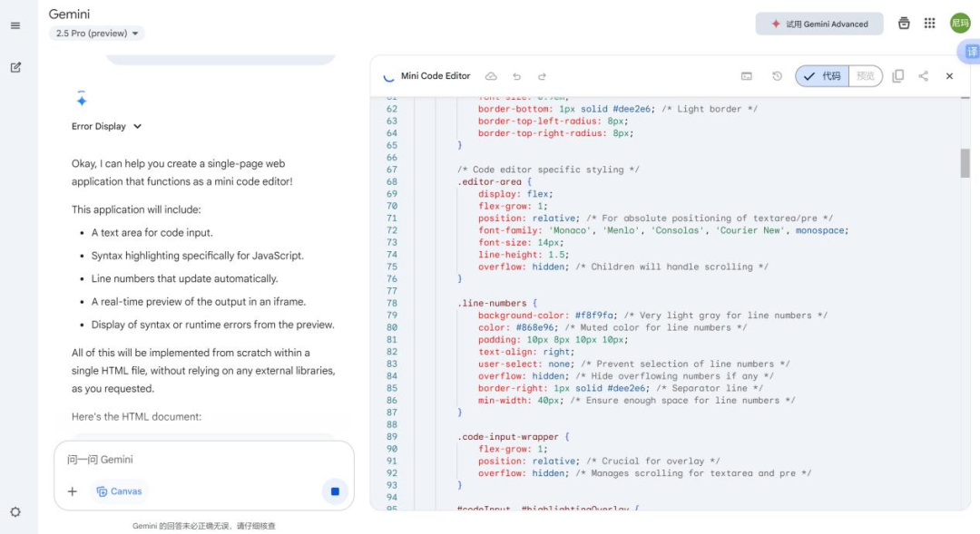
Task: Click the .line-numbers selector line
Action: [x=497, y=303]
